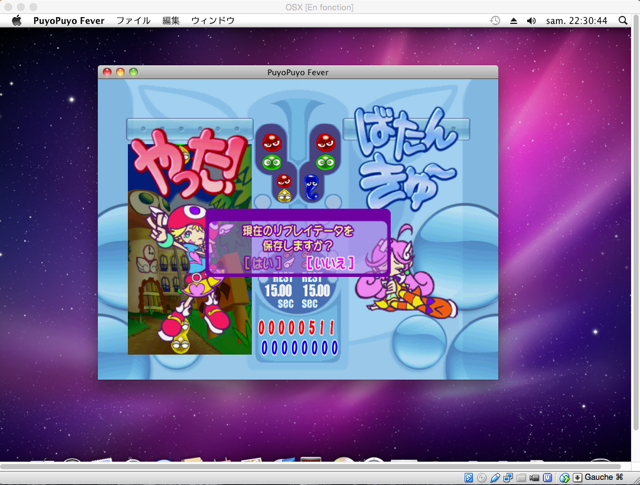The image size is (640, 485).
Task: Click the 現在のリプレイデータを dialog text
Action: coord(298,231)
